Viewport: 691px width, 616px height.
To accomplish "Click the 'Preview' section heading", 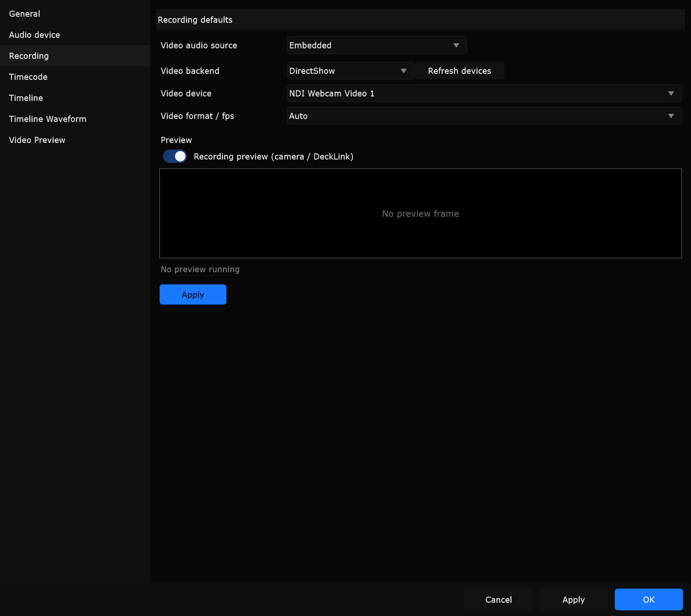I will pos(176,140).
